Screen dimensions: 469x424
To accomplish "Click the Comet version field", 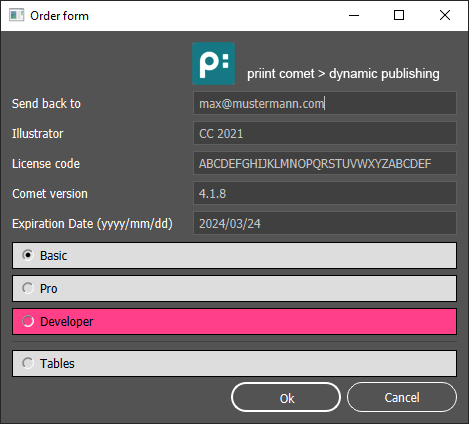I will point(325,193).
